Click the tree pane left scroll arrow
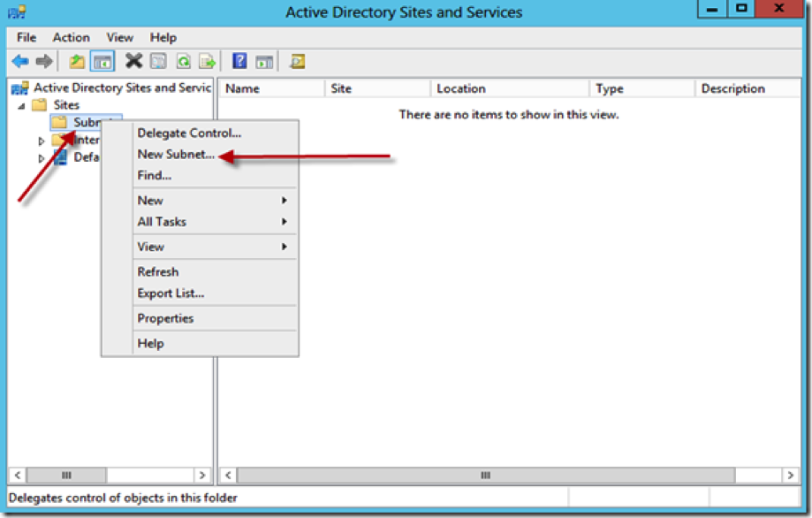This screenshot has height=518, width=812. (x=18, y=475)
